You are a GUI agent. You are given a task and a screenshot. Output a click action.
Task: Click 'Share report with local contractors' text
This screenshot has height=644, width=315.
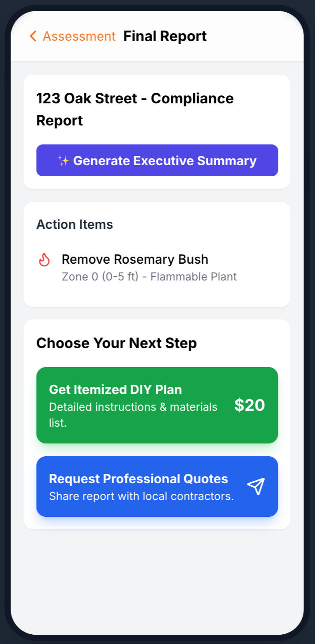click(x=141, y=496)
